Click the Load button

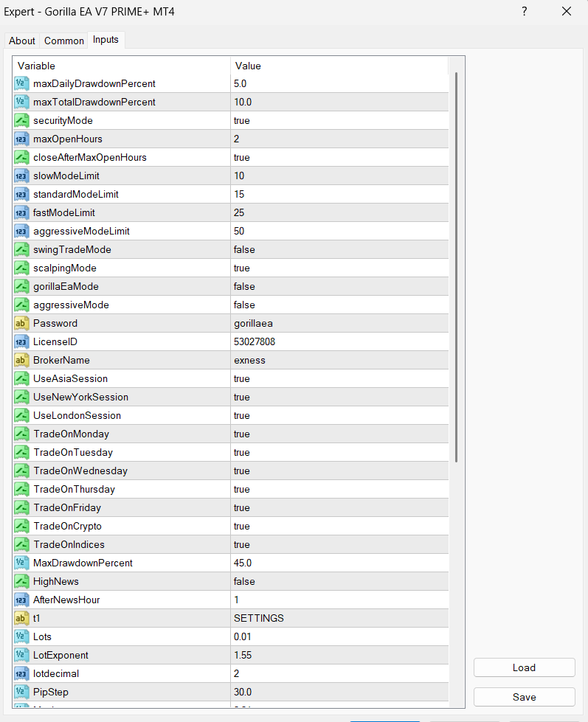pyautogui.click(x=524, y=667)
